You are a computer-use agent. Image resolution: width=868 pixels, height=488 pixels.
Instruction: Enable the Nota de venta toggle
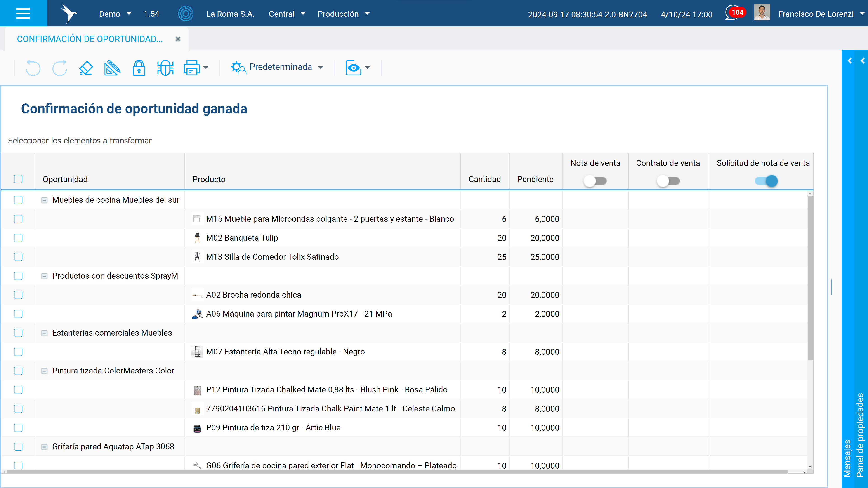(595, 181)
